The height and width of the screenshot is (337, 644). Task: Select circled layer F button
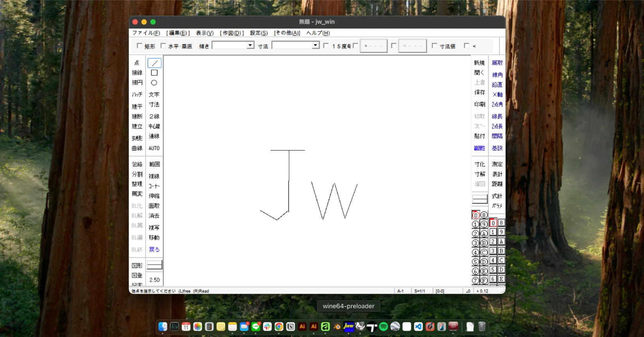484,281
